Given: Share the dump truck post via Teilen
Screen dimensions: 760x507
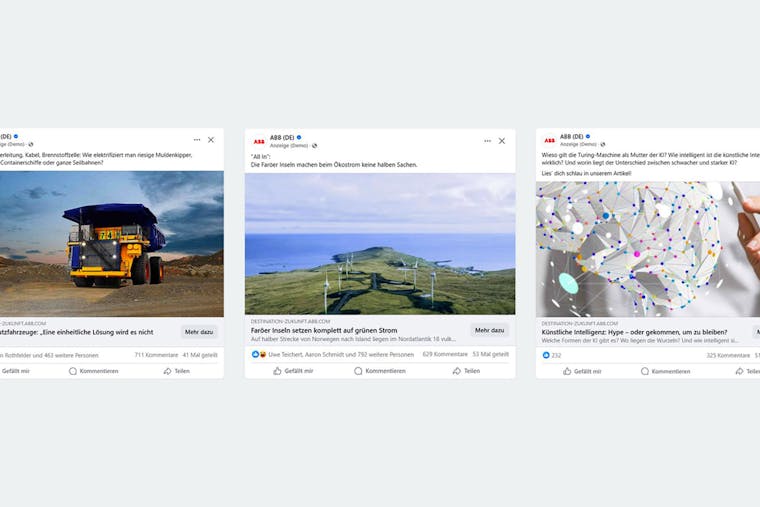Looking at the screenshot, I should click(176, 371).
